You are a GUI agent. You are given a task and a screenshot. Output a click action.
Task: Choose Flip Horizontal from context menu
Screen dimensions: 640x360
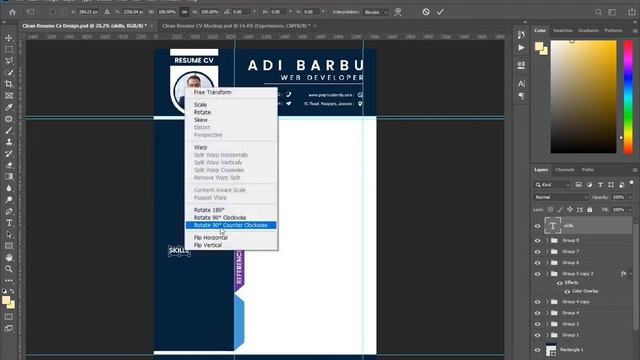tap(211, 238)
